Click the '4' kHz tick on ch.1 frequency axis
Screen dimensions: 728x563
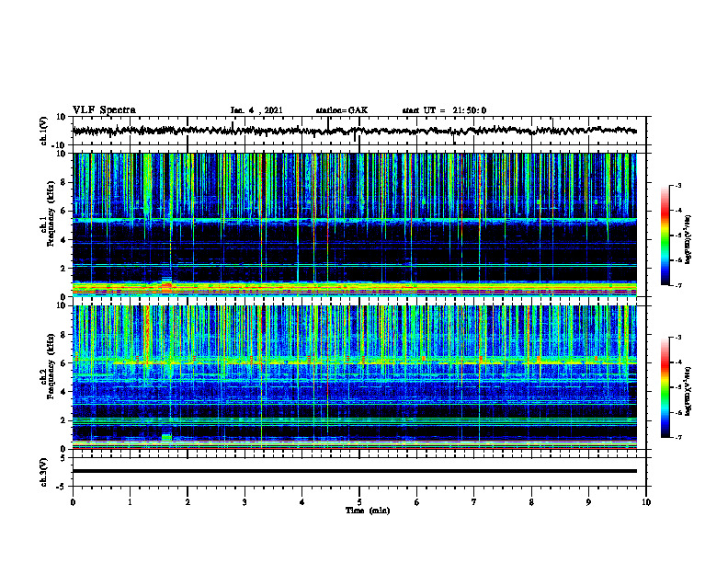64,240
